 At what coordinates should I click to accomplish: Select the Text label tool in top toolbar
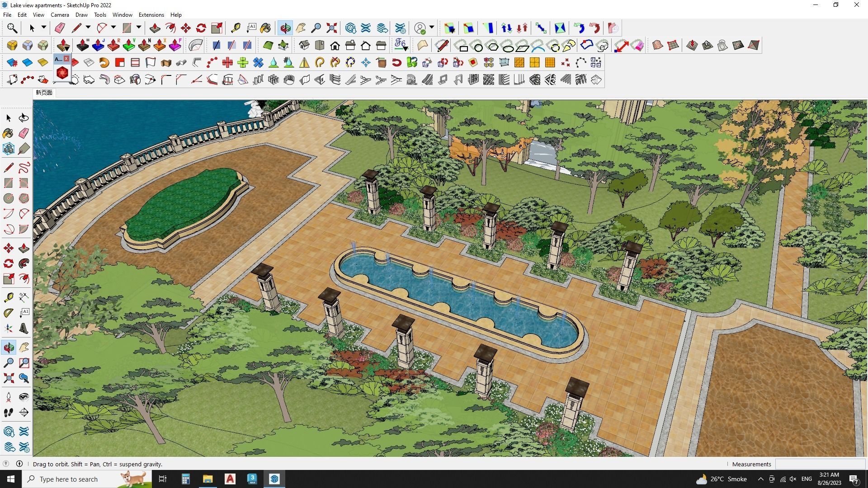[x=251, y=28]
